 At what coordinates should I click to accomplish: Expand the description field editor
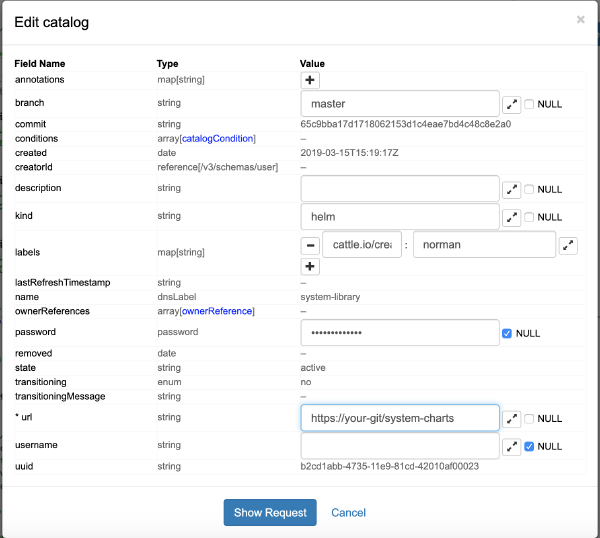pos(511,189)
